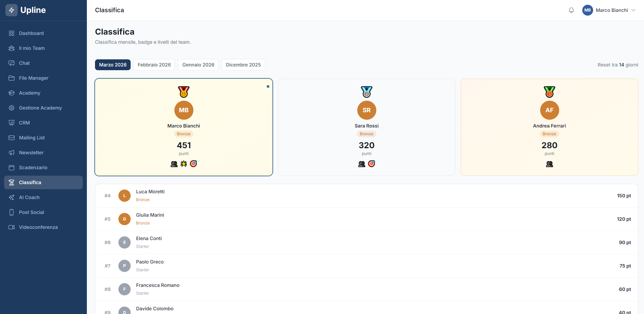Select the Bronze badge under Sara Rossi
The width and height of the screenshot is (644, 314).
click(x=366, y=134)
